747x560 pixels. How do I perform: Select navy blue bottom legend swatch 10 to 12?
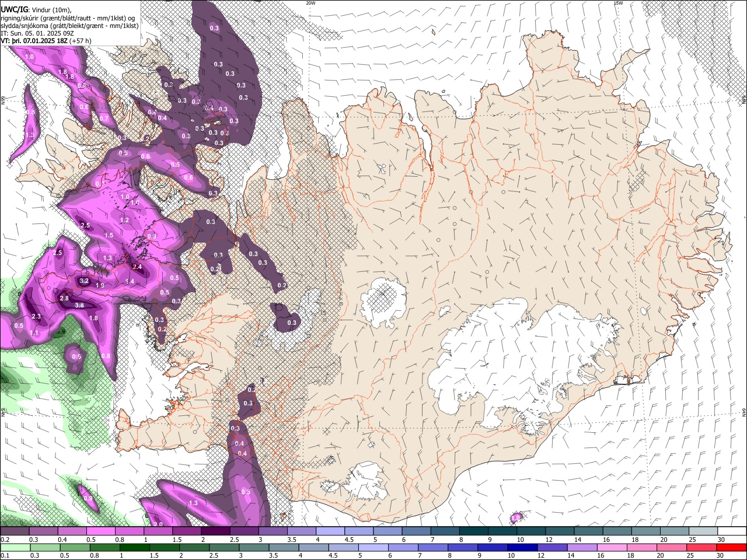(522, 548)
